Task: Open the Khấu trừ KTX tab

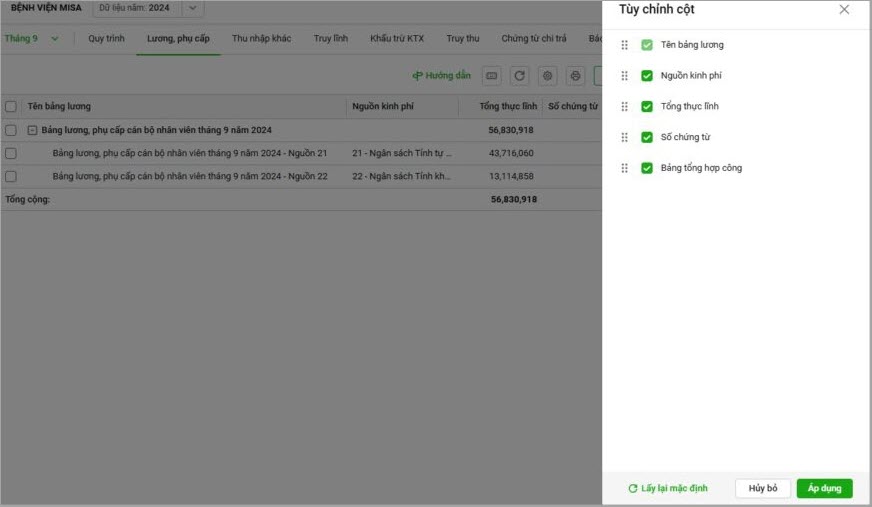Action: tap(396, 39)
